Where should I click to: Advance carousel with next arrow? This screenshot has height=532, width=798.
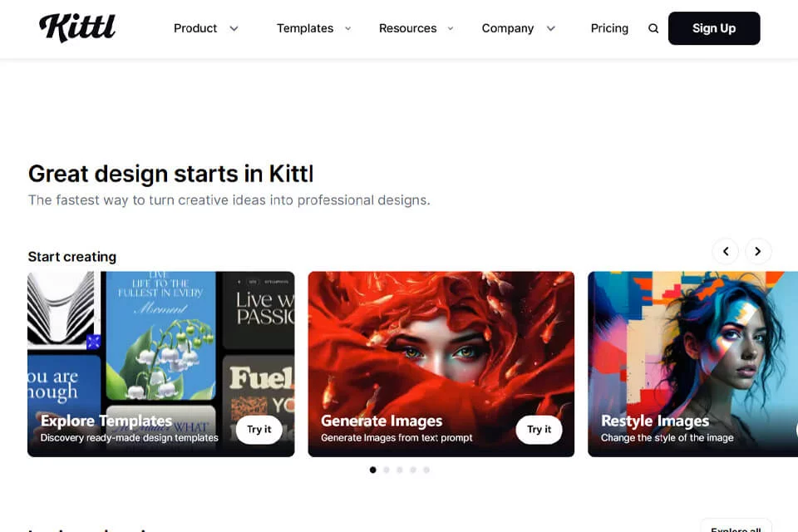coord(758,251)
